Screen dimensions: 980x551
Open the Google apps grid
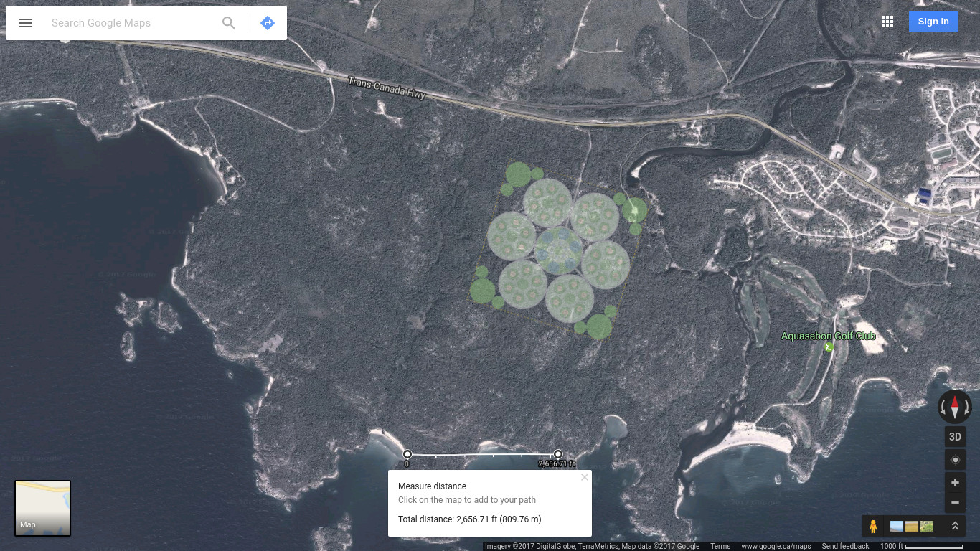(887, 22)
